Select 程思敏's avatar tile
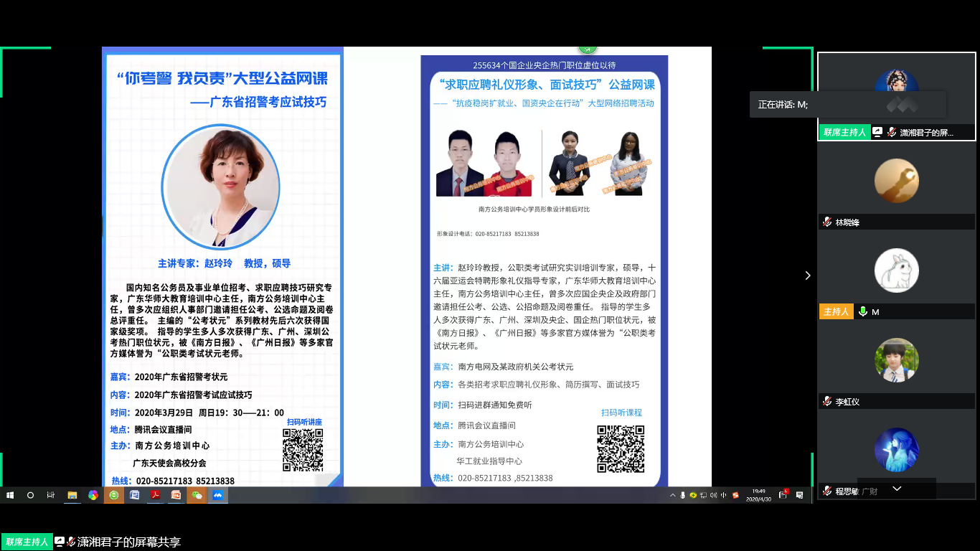 tap(897, 450)
